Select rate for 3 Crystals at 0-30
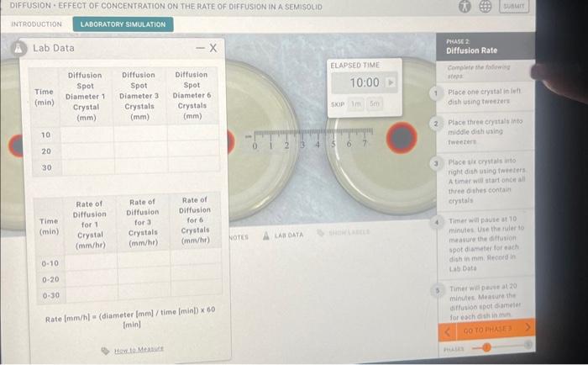588x365 pixels. pos(144,292)
